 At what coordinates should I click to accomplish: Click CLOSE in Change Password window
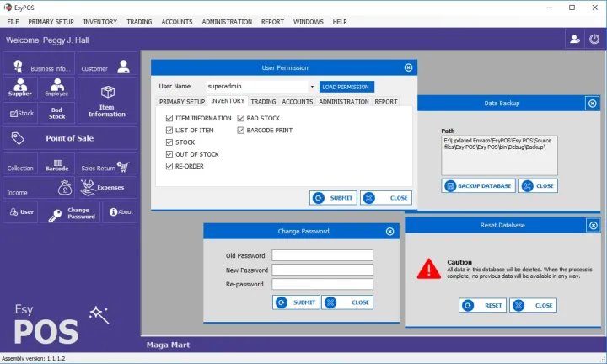coord(347,302)
